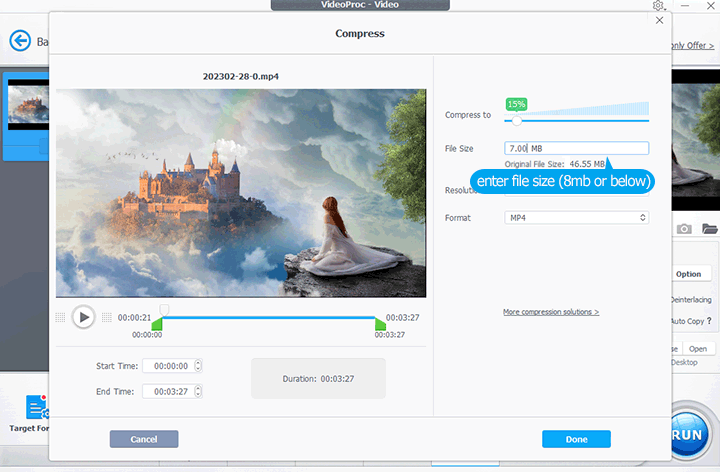Open the Format MP4 dropdown
This screenshot has width=720, height=472.
[x=576, y=218]
